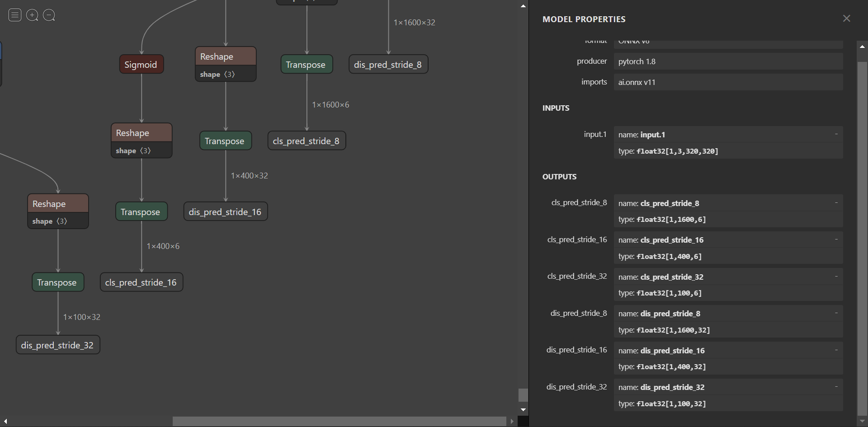Select the Sigmoid node
This screenshot has width=868, height=427.
[142, 65]
